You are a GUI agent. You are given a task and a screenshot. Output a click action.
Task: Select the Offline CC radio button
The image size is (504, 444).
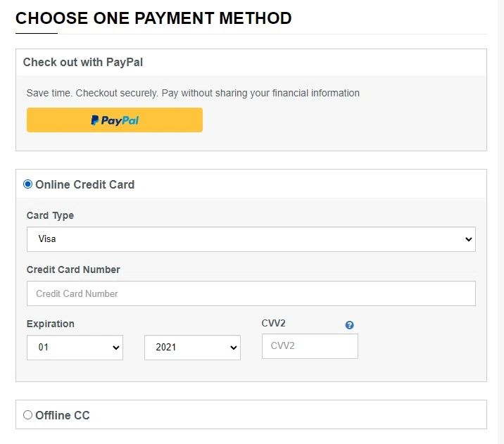pyautogui.click(x=28, y=415)
